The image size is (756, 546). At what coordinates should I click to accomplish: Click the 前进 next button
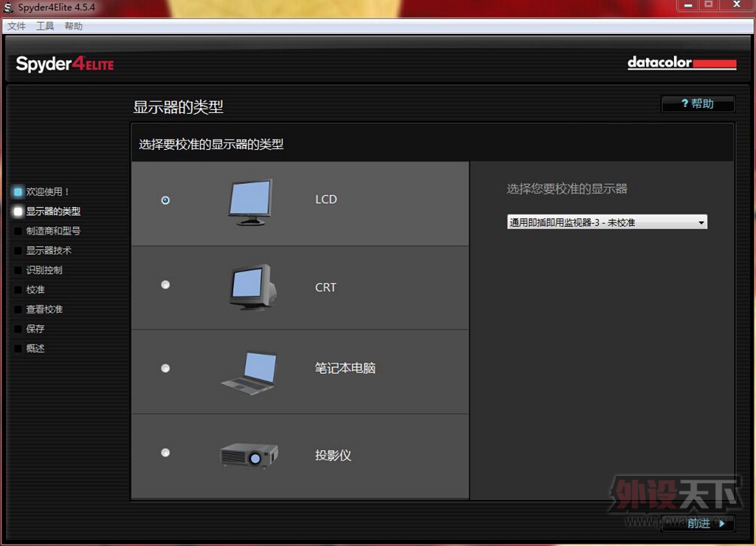[698, 523]
